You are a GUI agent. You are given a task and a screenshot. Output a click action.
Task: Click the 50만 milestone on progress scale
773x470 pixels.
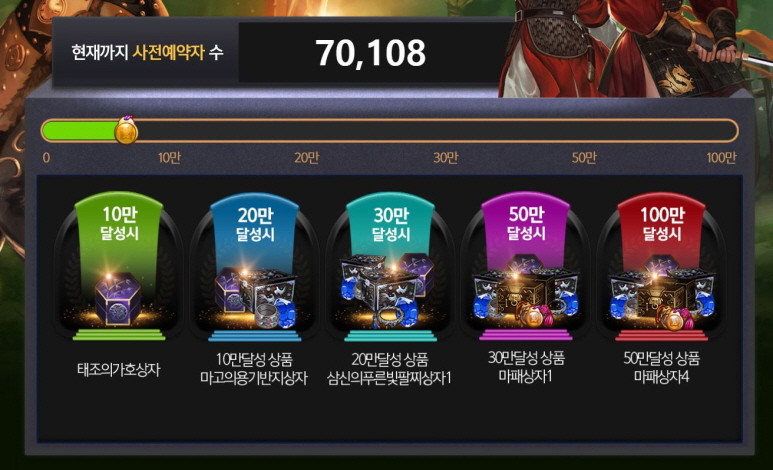pyautogui.click(x=584, y=158)
